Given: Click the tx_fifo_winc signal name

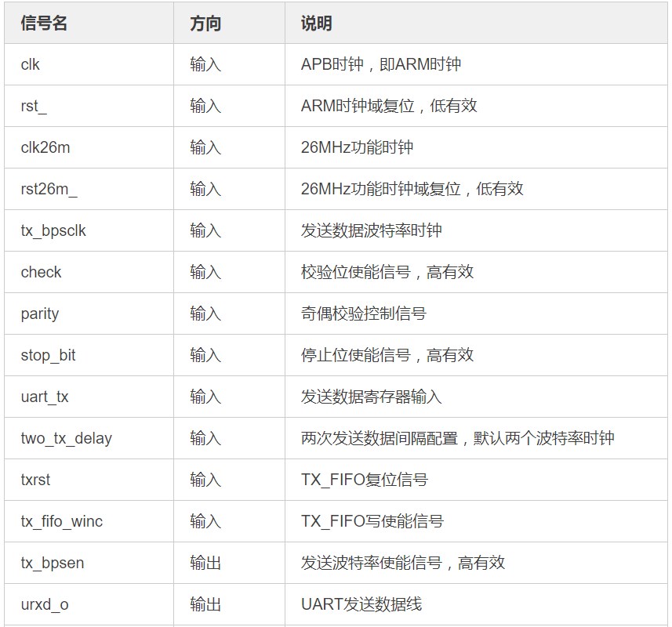Looking at the screenshot, I should coord(62,521).
